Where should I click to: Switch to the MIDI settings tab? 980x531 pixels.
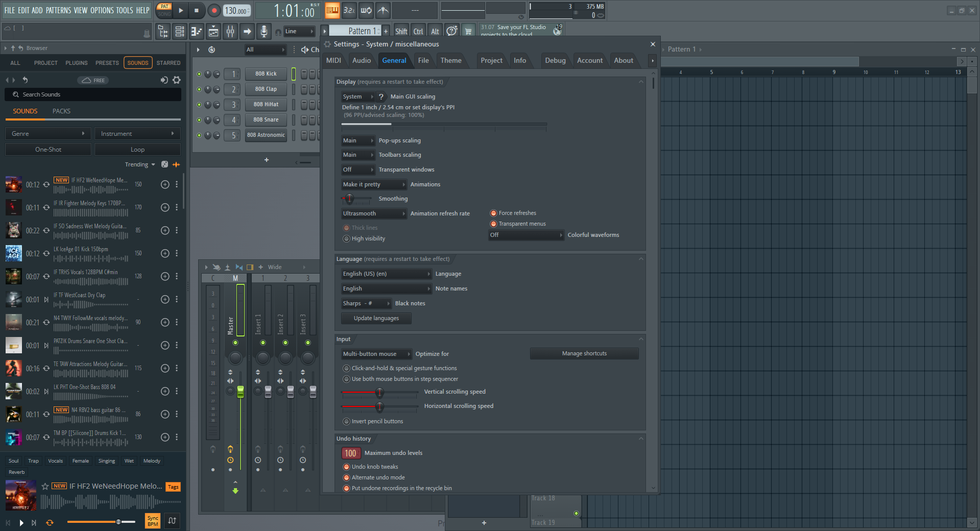(333, 60)
